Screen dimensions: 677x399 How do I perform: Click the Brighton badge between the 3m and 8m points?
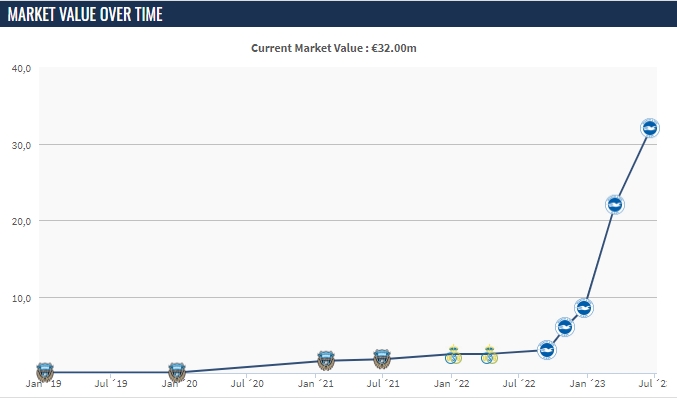pyautogui.click(x=565, y=327)
